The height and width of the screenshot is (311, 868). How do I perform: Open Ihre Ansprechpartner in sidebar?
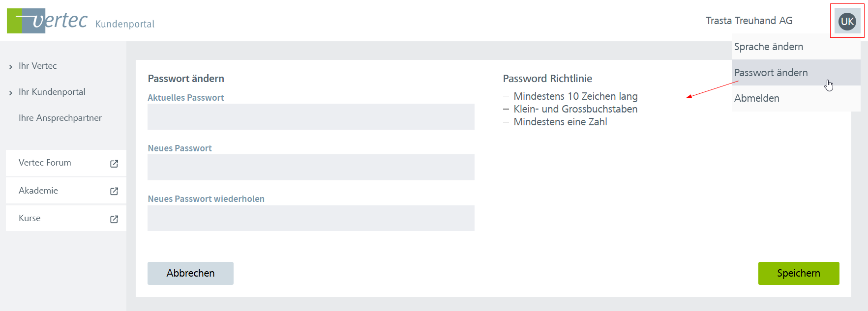tap(60, 118)
